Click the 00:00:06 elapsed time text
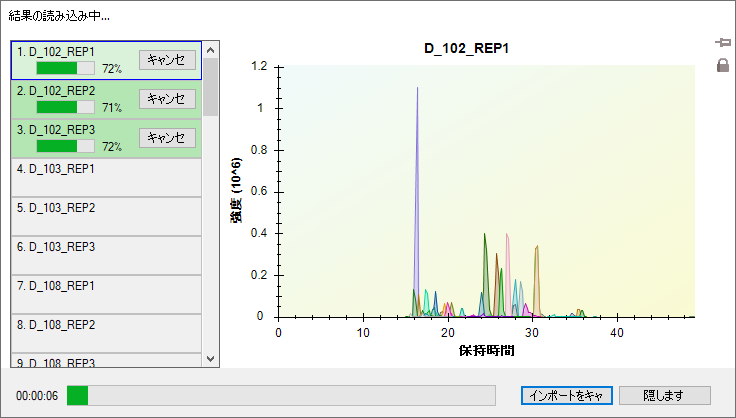This screenshot has height=418, width=736. [x=37, y=396]
